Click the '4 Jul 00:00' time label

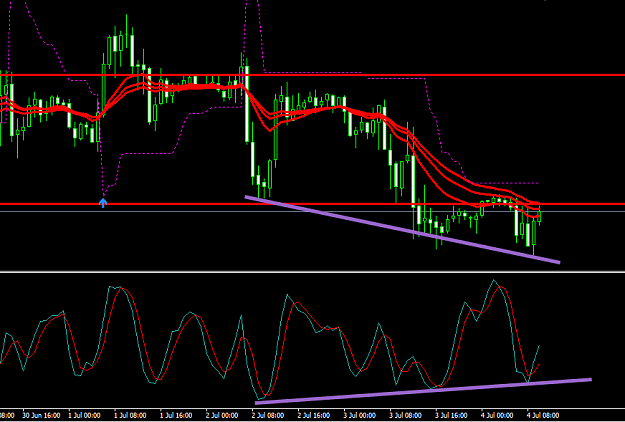(x=497, y=415)
